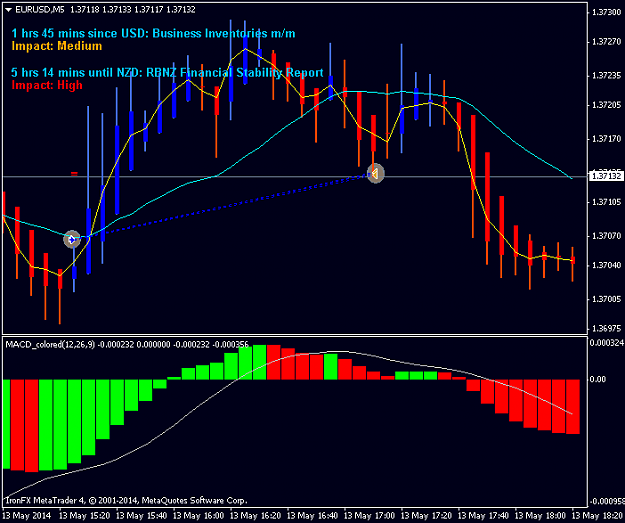Select the buy trade entry arrow marker
The height and width of the screenshot is (523, 625).
point(72,240)
